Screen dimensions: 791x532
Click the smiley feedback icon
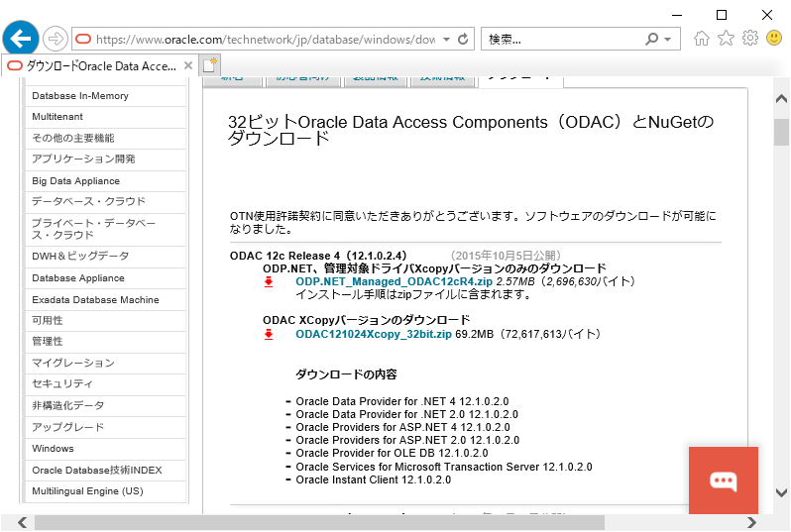click(774, 38)
